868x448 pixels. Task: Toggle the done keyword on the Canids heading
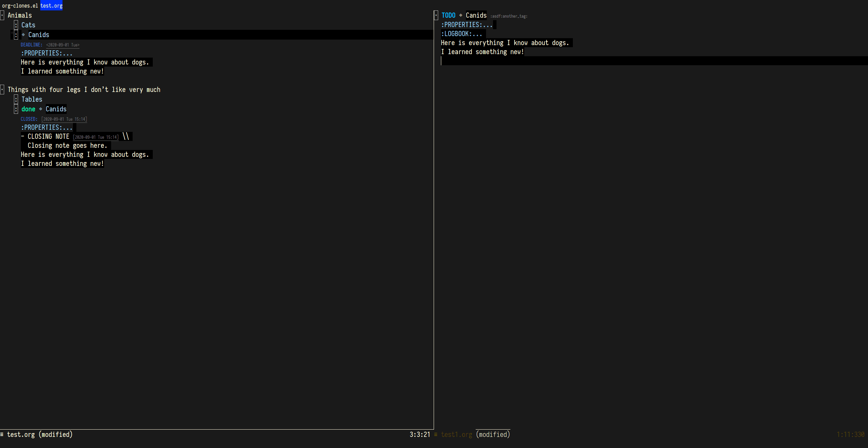pos(28,109)
